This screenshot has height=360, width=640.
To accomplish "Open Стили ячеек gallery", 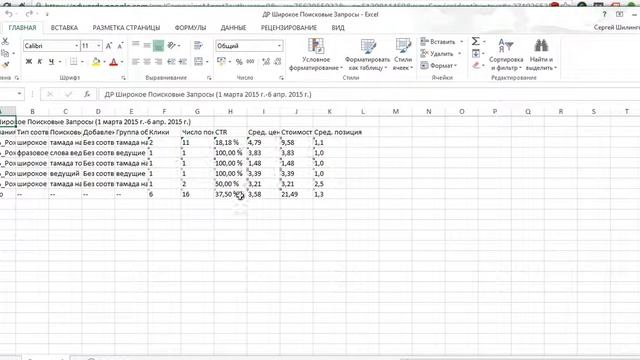I will (x=403, y=55).
